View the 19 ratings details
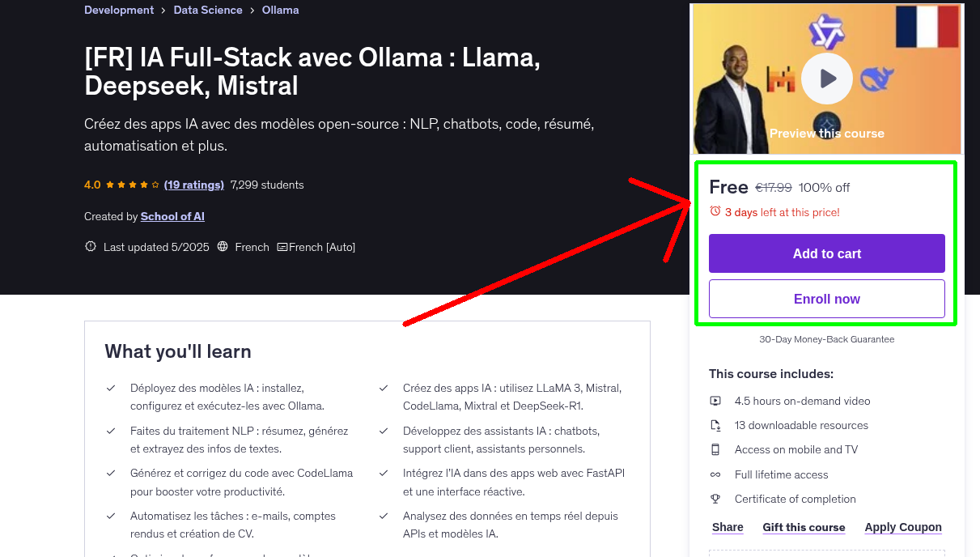The image size is (980, 557). [193, 185]
